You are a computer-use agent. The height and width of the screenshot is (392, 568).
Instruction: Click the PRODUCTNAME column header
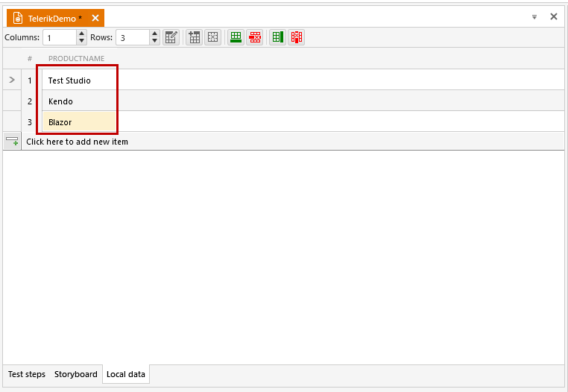[x=77, y=58]
